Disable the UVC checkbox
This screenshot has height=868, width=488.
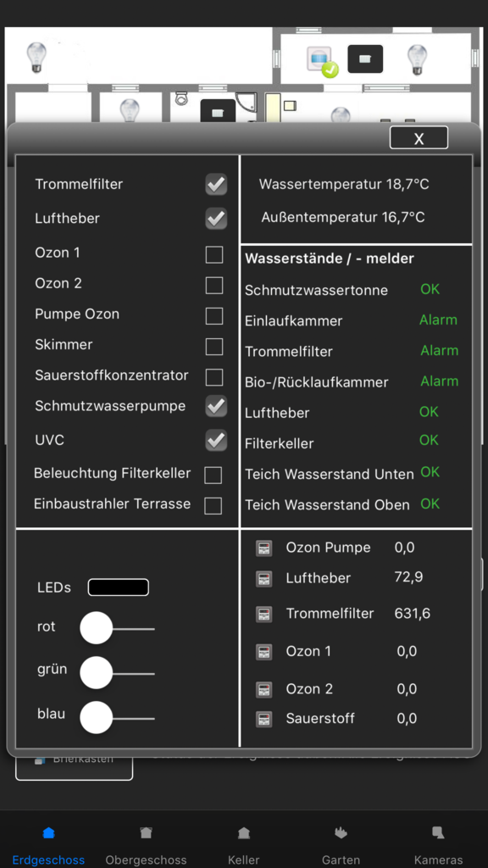216,441
